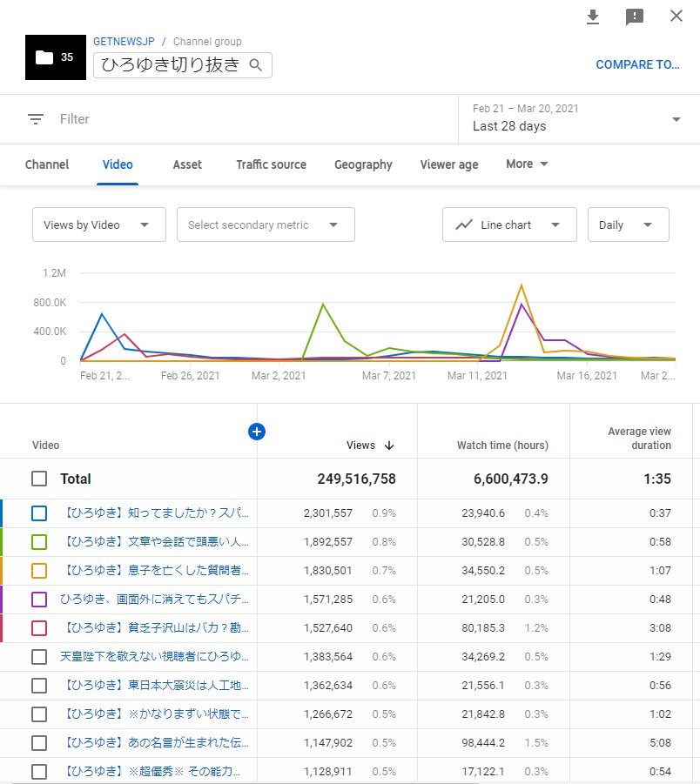The width and height of the screenshot is (700, 784).
Task: Open video link 知ってましたか？スパ
Action: pyautogui.click(x=155, y=513)
